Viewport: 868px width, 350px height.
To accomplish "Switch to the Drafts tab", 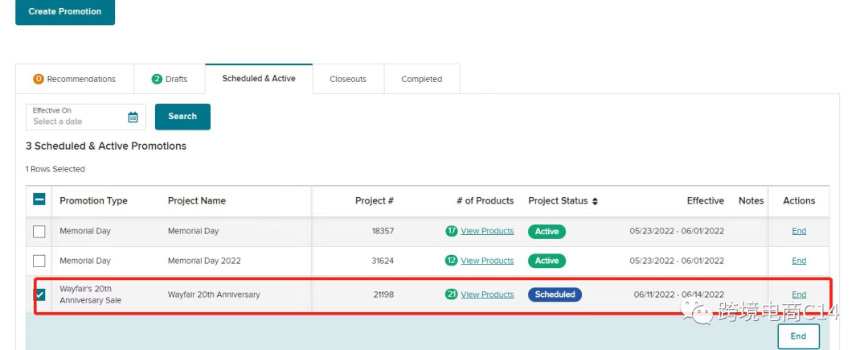I will (x=170, y=79).
